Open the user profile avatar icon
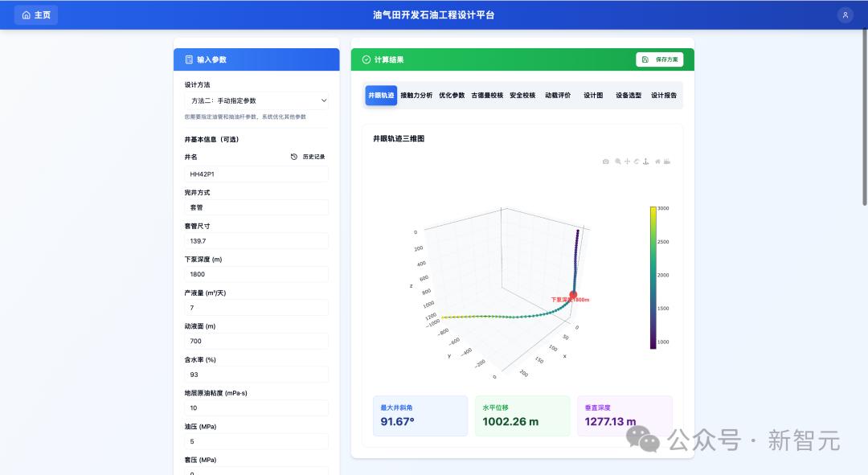This screenshot has width=868, height=475. click(x=845, y=15)
